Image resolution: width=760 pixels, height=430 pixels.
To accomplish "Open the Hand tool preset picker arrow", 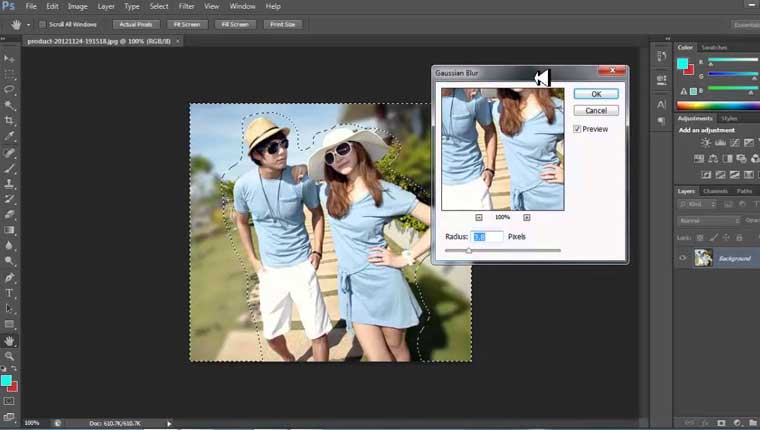I will 27,23.
